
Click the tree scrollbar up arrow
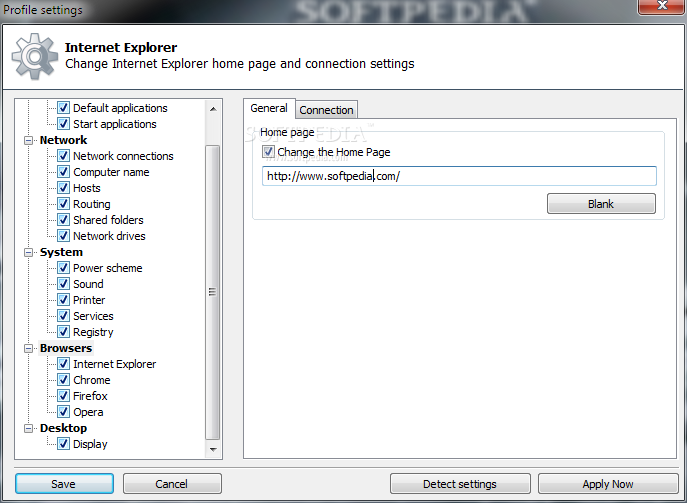[213, 109]
